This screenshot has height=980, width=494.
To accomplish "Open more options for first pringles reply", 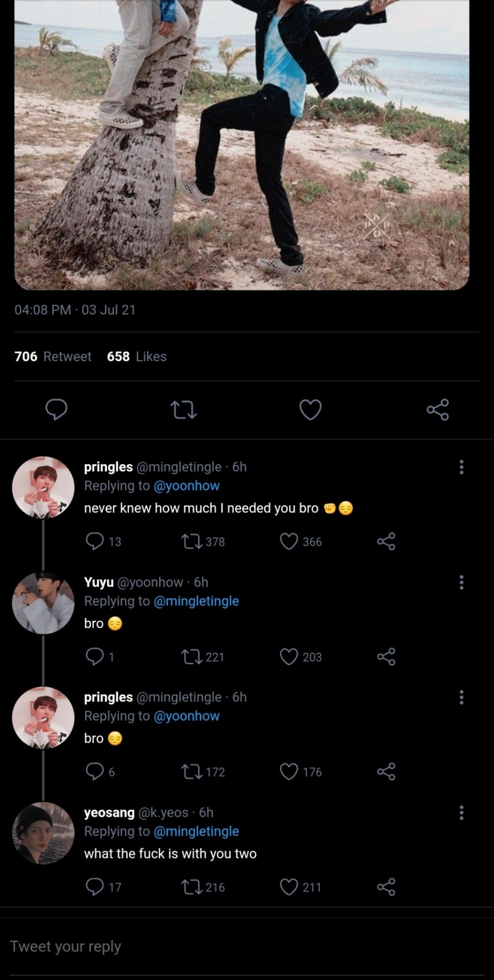I will click(x=461, y=467).
